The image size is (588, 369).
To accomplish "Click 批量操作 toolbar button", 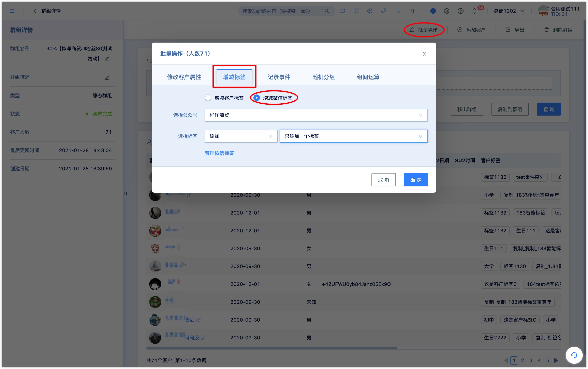I will coord(424,30).
